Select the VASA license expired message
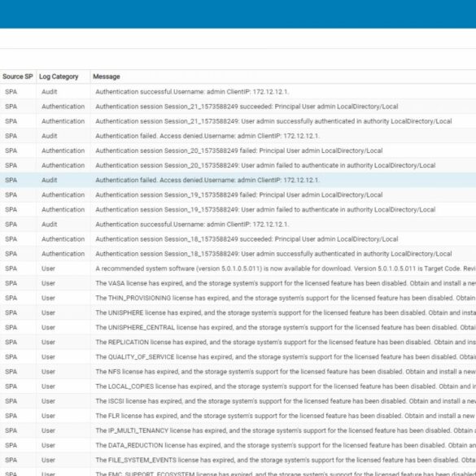This screenshot has height=476, width=476. click(286, 283)
